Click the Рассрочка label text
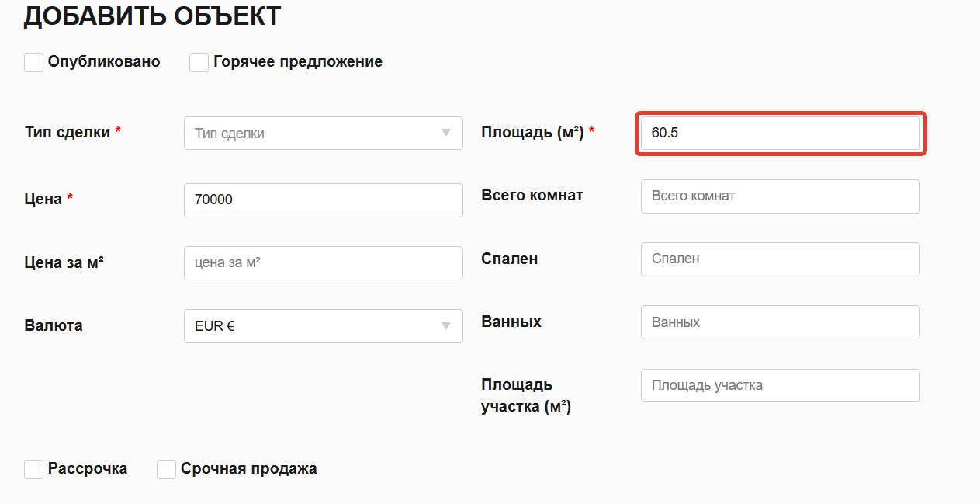Screen dimensions: 980x504 click(x=88, y=469)
